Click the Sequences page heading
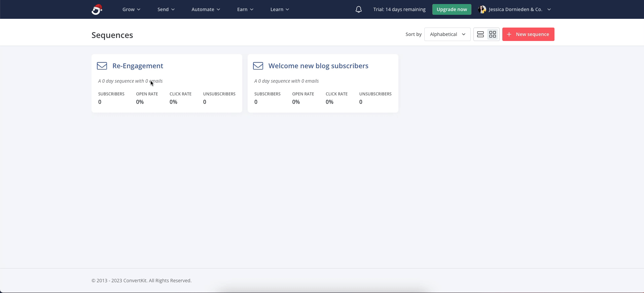 112,35
